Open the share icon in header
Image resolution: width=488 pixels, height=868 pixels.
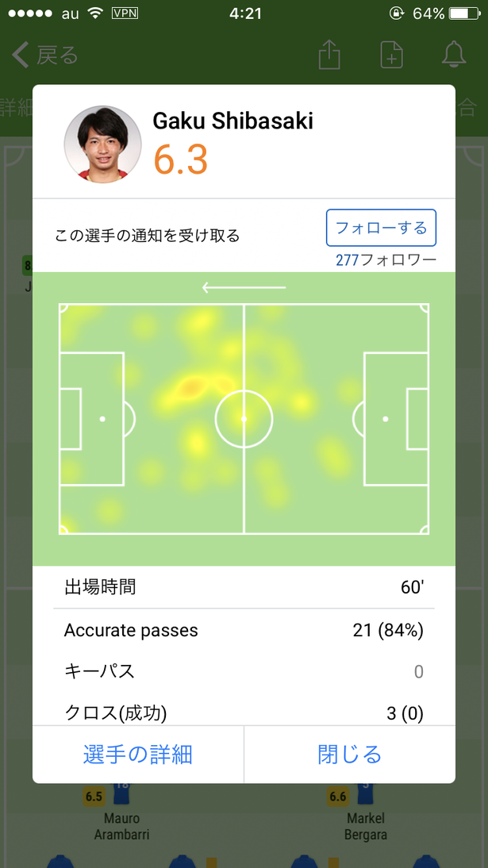tap(329, 55)
